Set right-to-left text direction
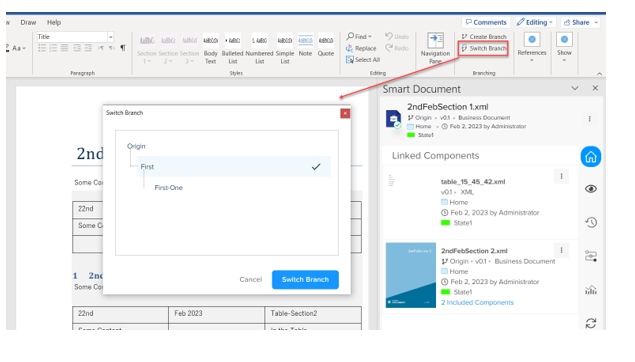Screen dimensions: 635x362 [x=112, y=48]
